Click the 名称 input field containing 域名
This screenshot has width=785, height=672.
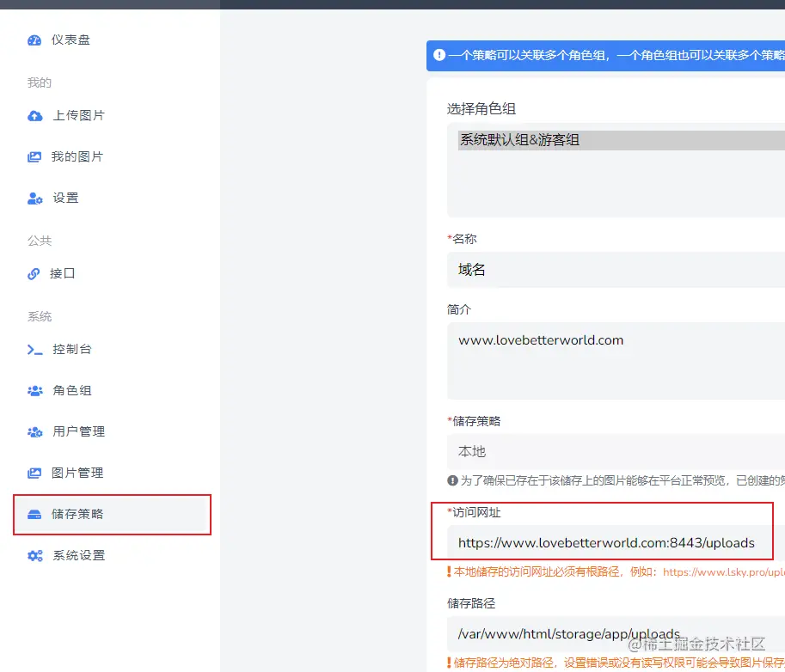[616, 270]
